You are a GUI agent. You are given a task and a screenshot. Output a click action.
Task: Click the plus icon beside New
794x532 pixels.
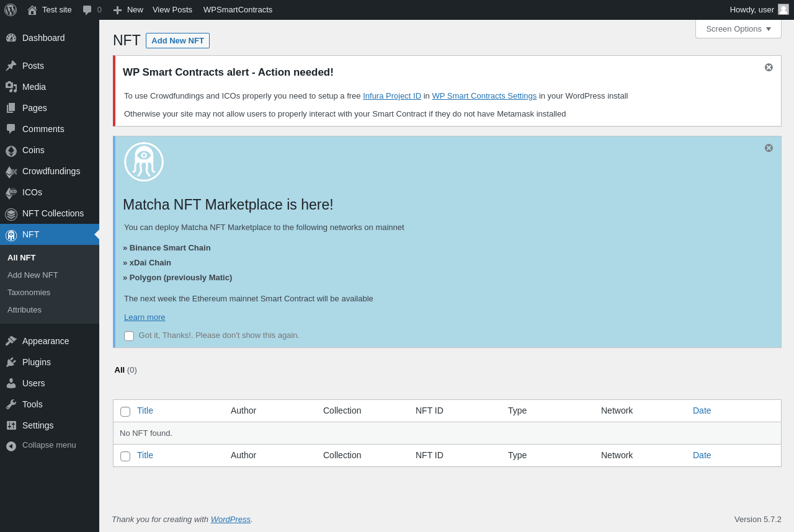117,10
